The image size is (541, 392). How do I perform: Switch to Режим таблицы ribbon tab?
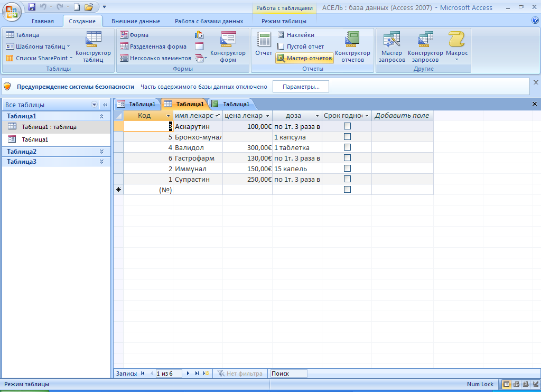click(x=284, y=21)
